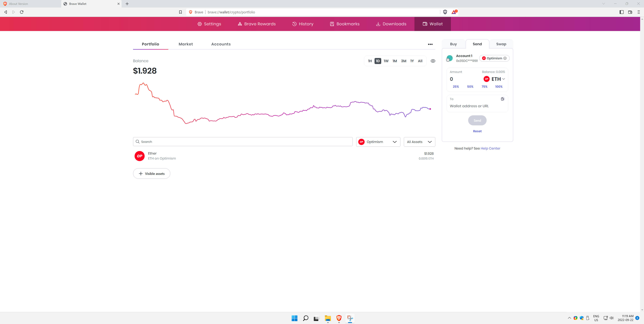Hide the balance with the eye toggle
644x324 pixels.
click(433, 61)
